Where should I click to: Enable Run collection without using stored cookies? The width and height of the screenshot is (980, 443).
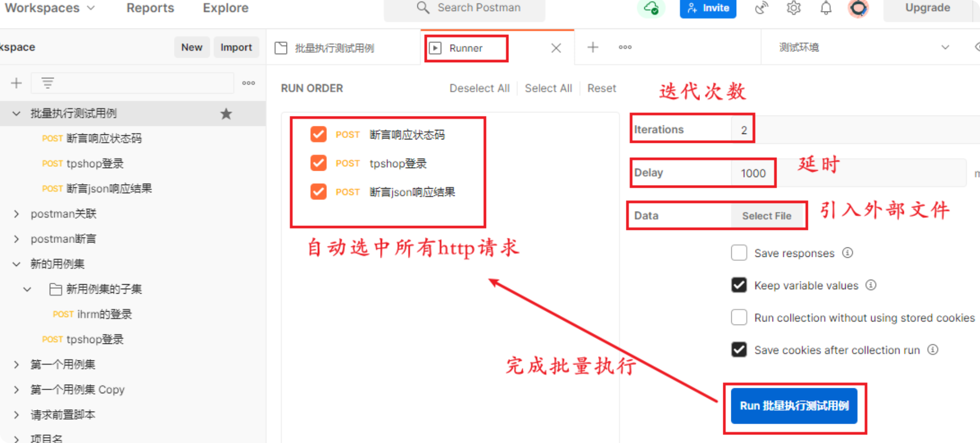[x=739, y=318]
